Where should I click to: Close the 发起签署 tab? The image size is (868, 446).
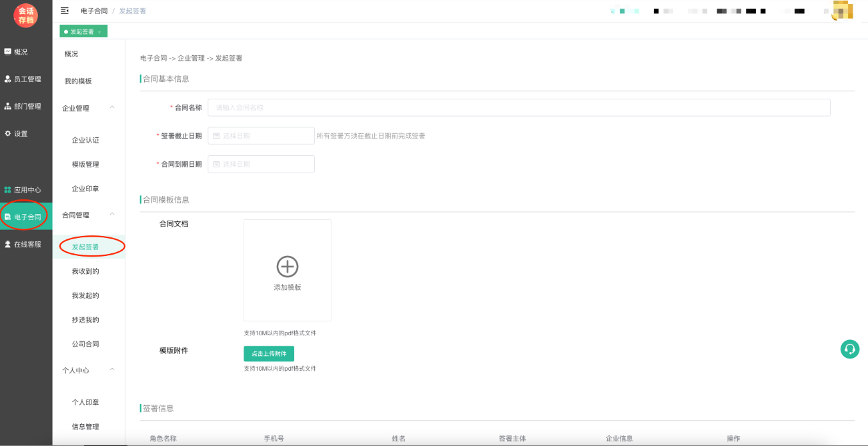pos(99,32)
